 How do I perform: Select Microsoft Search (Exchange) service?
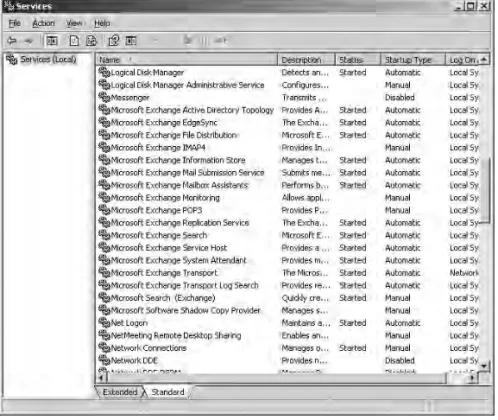click(x=163, y=298)
